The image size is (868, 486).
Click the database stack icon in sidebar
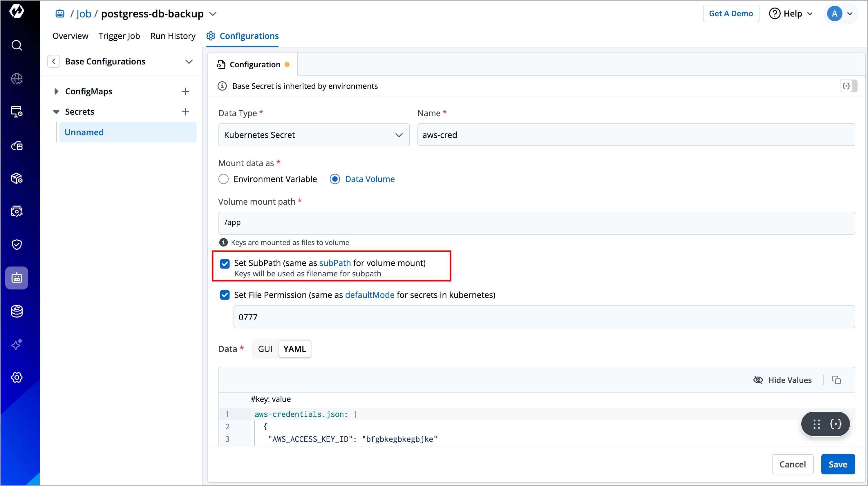(17, 311)
